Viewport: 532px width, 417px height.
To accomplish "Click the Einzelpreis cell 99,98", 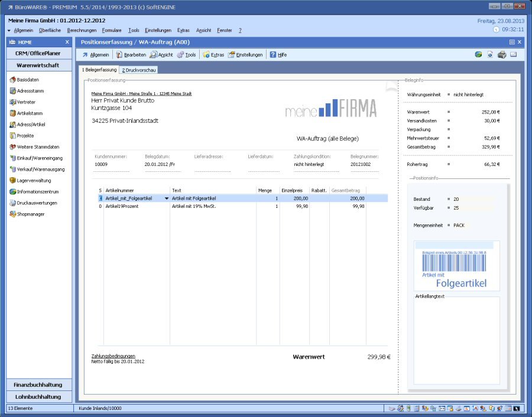I will [302, 206].
